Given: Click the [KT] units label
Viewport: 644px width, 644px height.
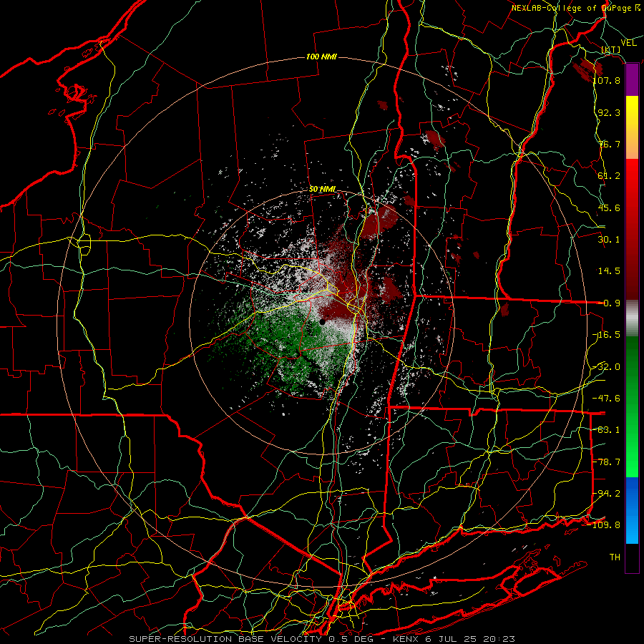Looking at the screenshot, I should pyautogui.click(x=611, y=50).
